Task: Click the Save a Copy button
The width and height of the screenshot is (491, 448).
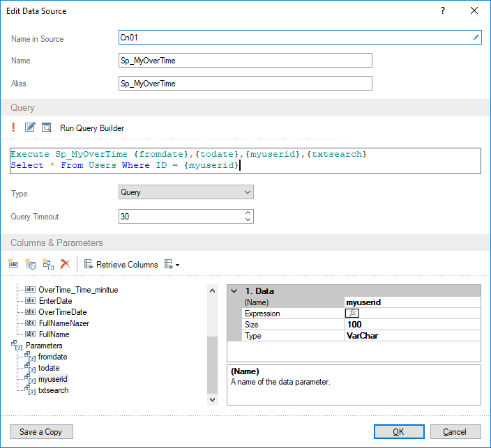Action: click(x=41, y=432)
